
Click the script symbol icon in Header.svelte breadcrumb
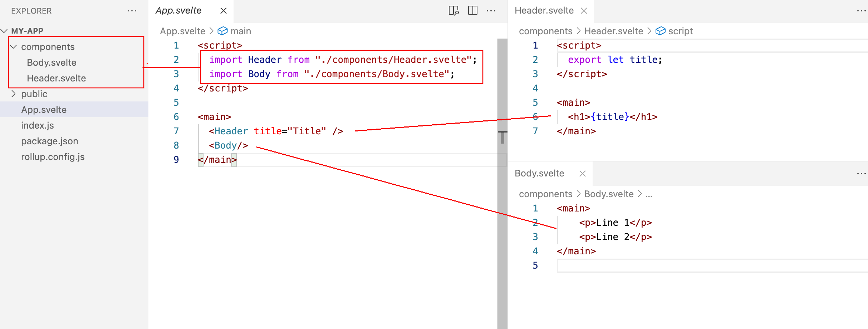pos(660,31)
